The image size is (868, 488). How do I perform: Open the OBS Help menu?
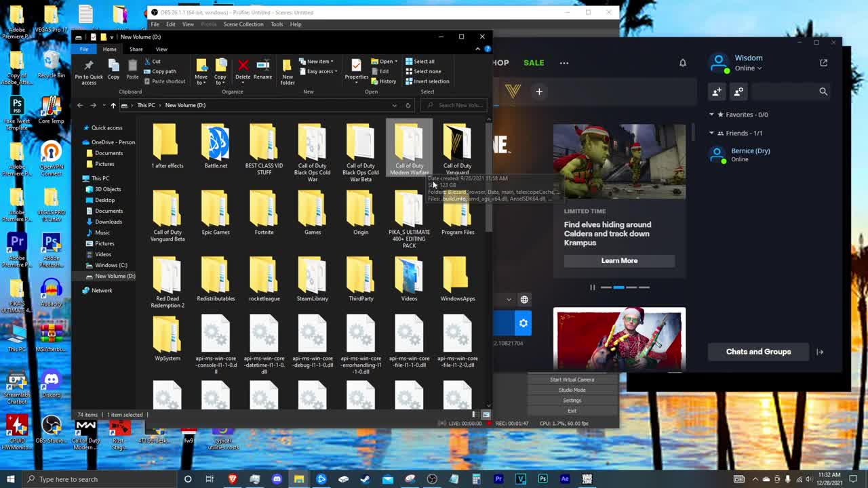pyautogui.click(x=296, y=24)
